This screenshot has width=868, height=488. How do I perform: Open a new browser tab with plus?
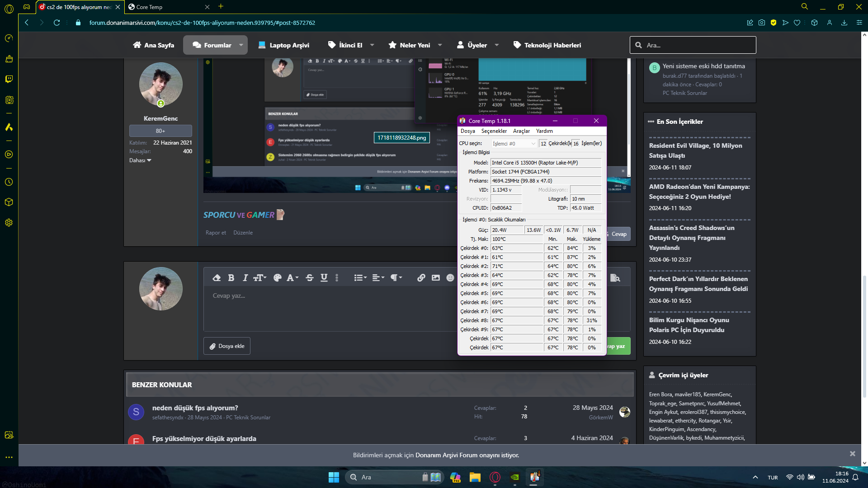[221, 6]
